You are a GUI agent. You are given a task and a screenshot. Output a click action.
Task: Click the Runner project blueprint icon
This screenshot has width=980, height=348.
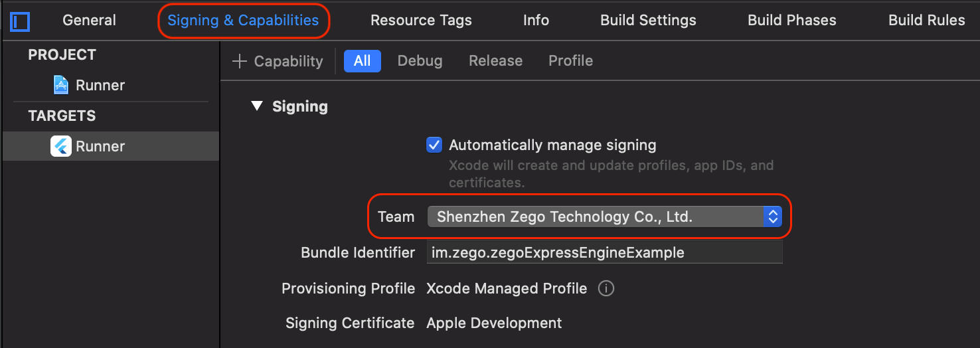click(x=61, y=85)
